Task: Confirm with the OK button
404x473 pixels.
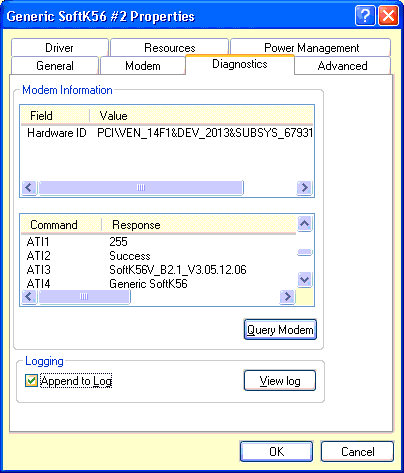Action: point(276,451)
